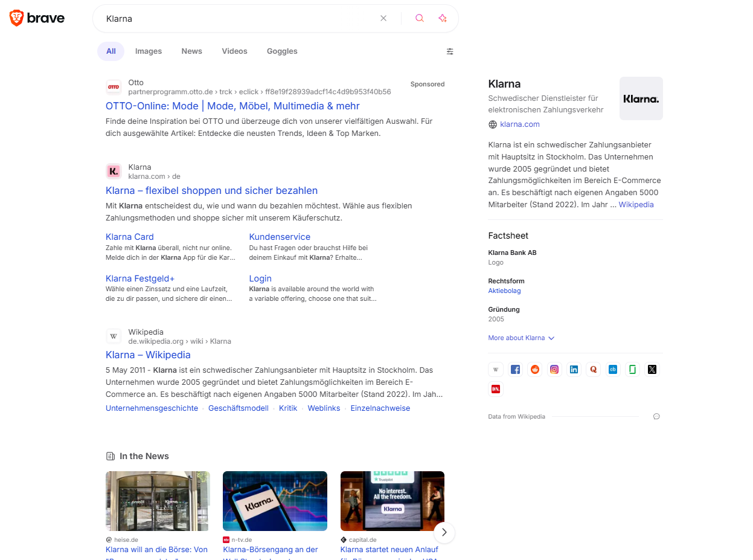The width and height of the screenshot is (753, 560).
Task: Open capital.de news thumbnail
Action: coord(393,501)
